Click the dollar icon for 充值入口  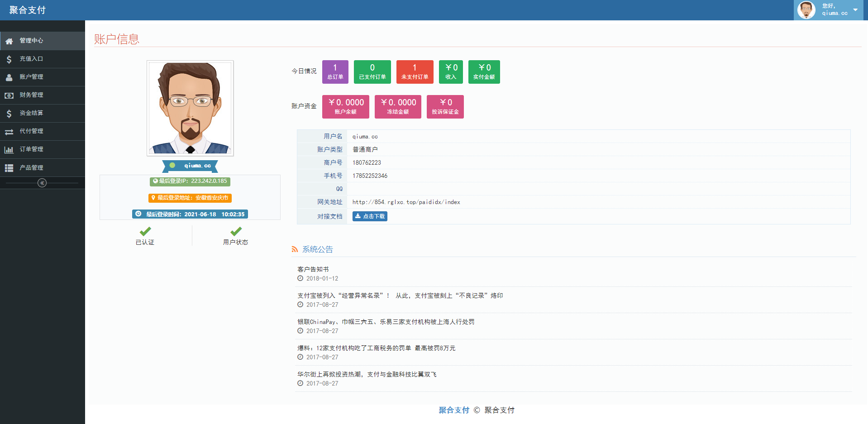pyautogui.click(x=9, y=59)
